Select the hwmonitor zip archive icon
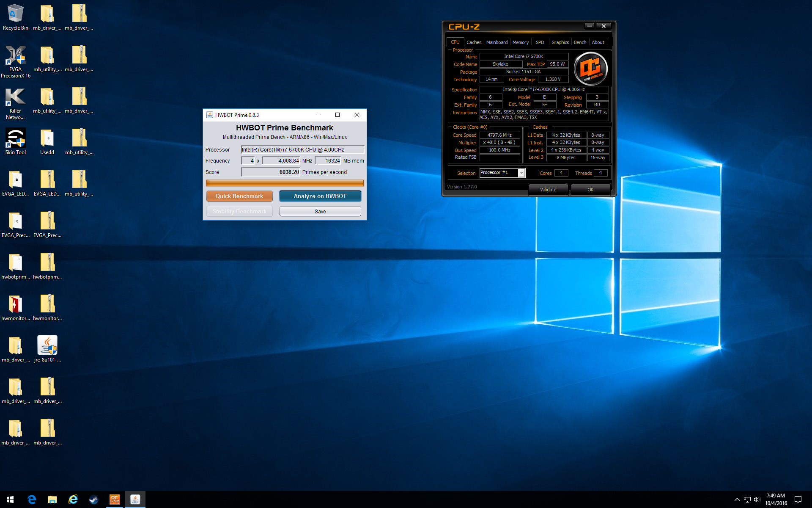Image resolution: width=812 pixels, height=508 pixels. [47, 308]
